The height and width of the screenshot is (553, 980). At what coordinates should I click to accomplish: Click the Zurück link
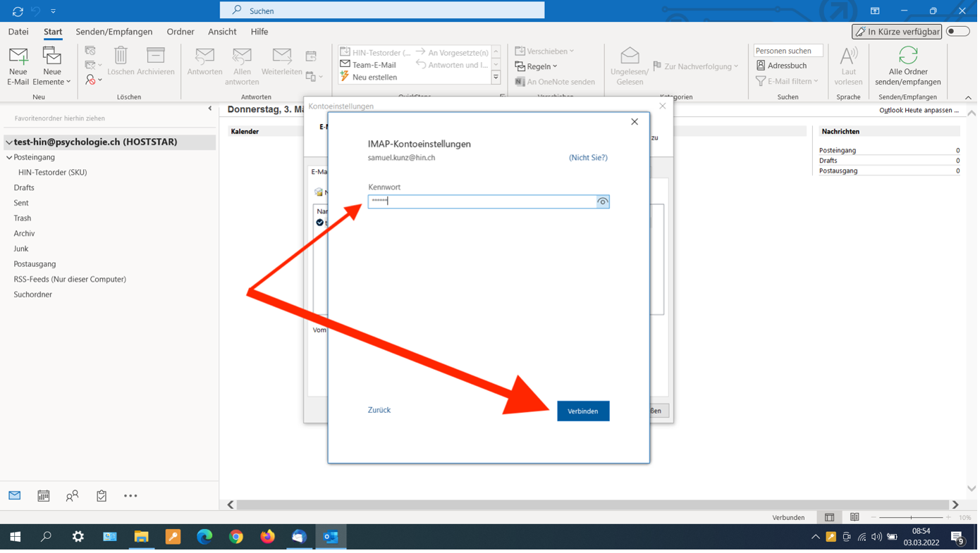[379, 410]
